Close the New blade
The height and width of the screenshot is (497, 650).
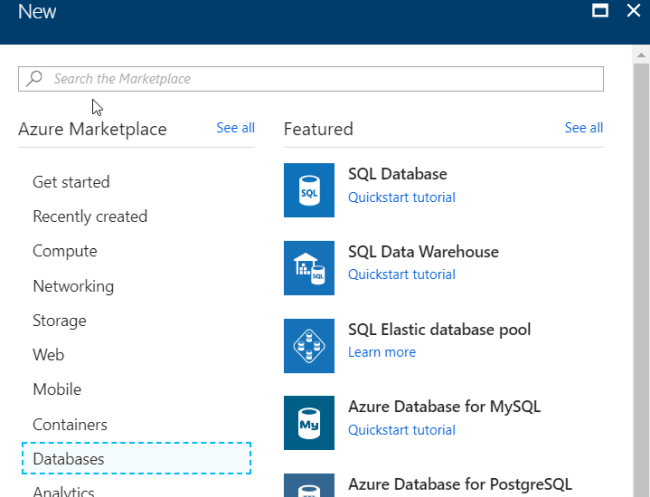coord(633,10)
